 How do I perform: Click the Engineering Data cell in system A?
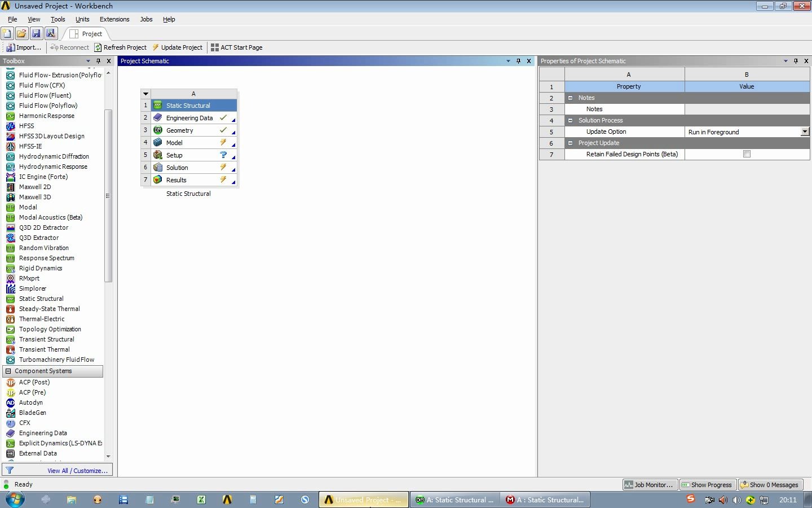[x=193, y=118]
